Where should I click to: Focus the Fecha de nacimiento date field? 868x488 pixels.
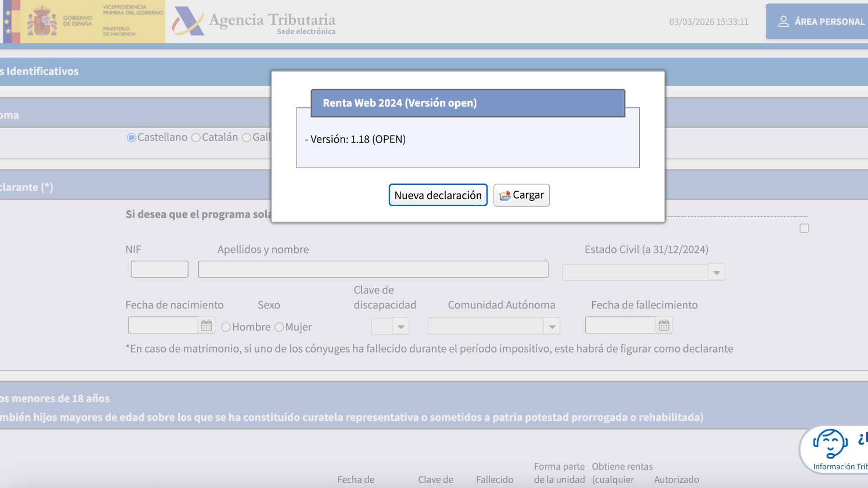click(163, 325)
